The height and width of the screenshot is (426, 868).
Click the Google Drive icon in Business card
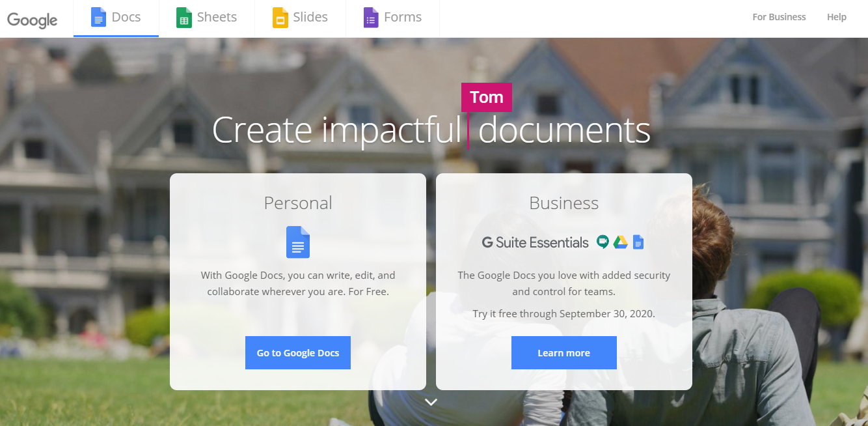621,242
